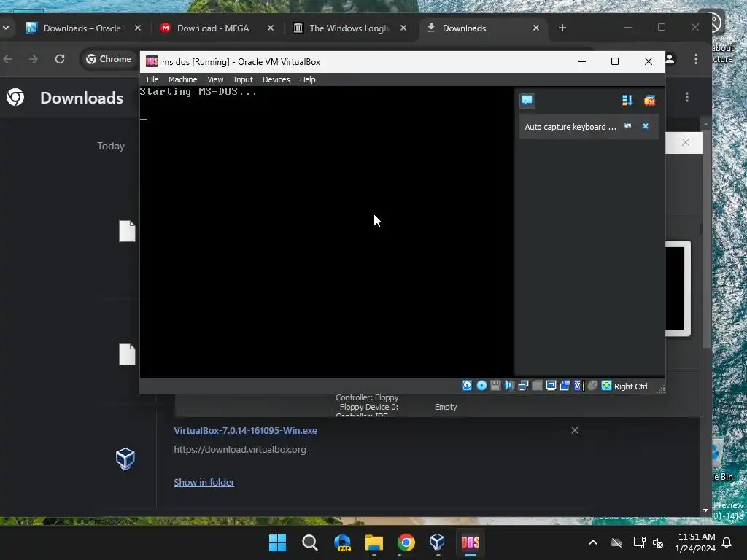Click the mouse integration status bar icon
The width and height of the screenshot is (747, 560).
(x=592, y=386)
